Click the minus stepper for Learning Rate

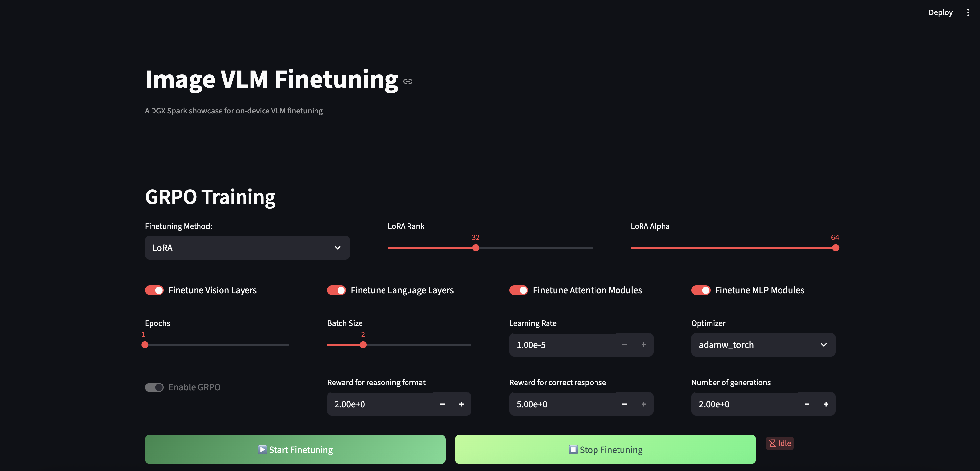(624, 345)
